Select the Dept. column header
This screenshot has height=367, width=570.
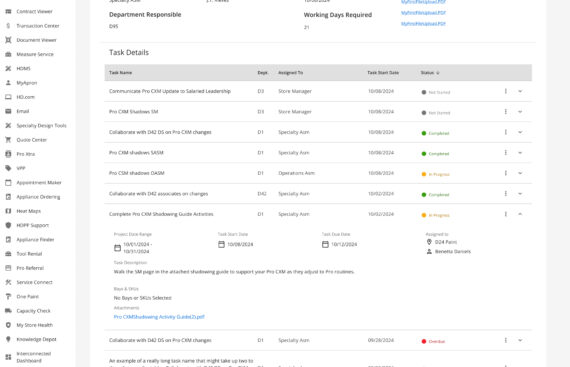pos(263,73)
